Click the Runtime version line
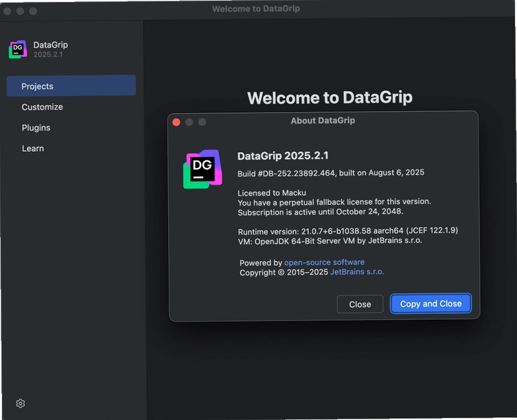 pos(348,231)
